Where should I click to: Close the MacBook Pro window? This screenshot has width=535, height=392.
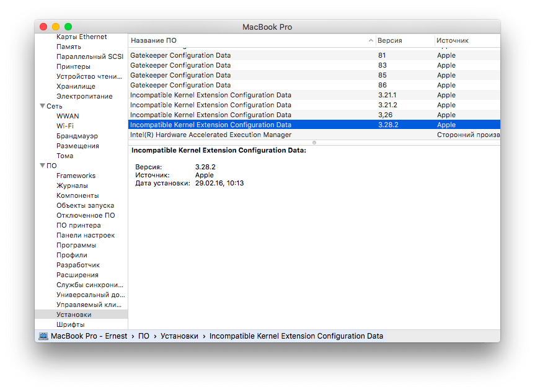click(43, 27)
